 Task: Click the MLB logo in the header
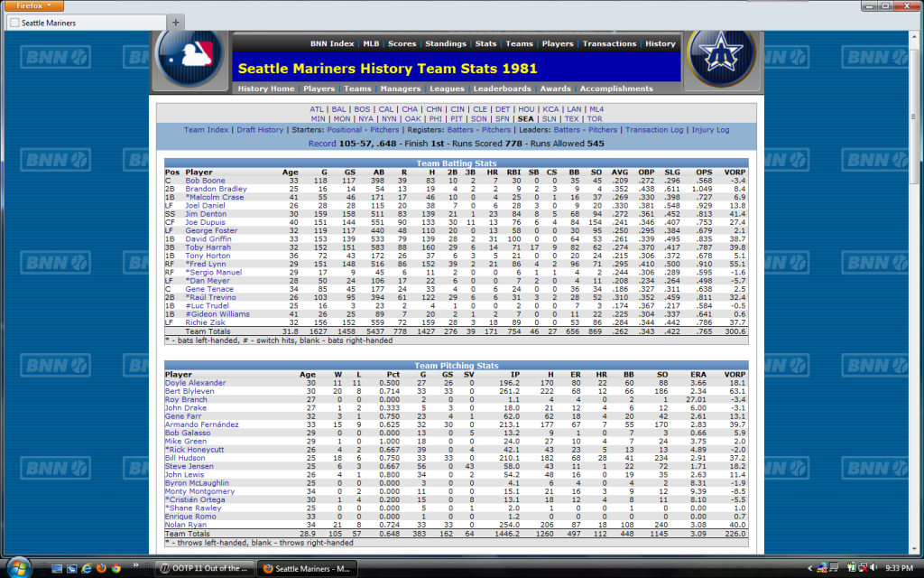(x=189, y=57)
